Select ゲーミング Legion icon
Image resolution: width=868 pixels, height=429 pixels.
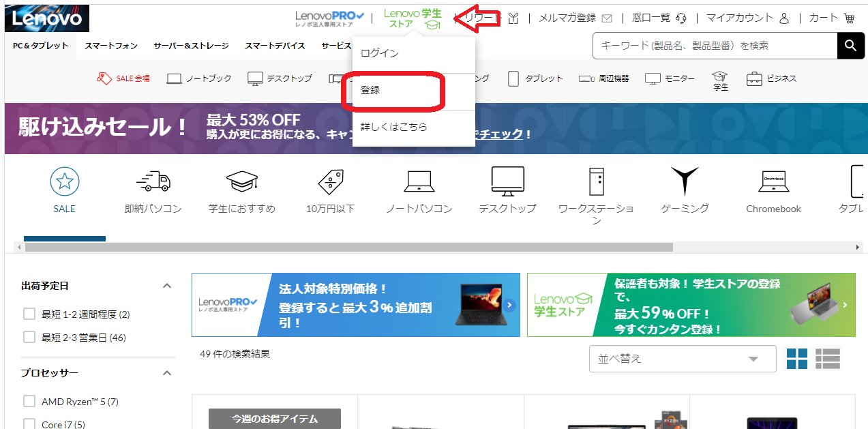(x=685, y=181)
